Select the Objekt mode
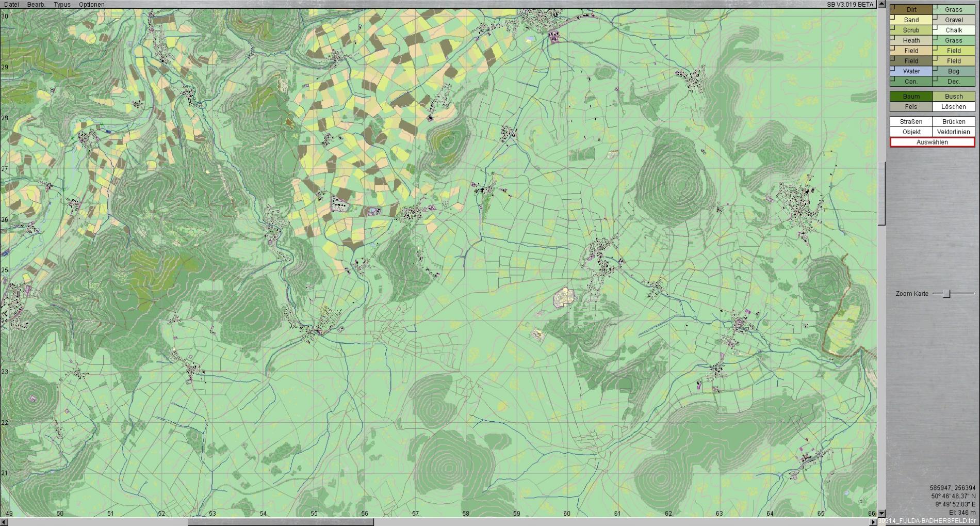980x526 pixels. pos(911,132)
